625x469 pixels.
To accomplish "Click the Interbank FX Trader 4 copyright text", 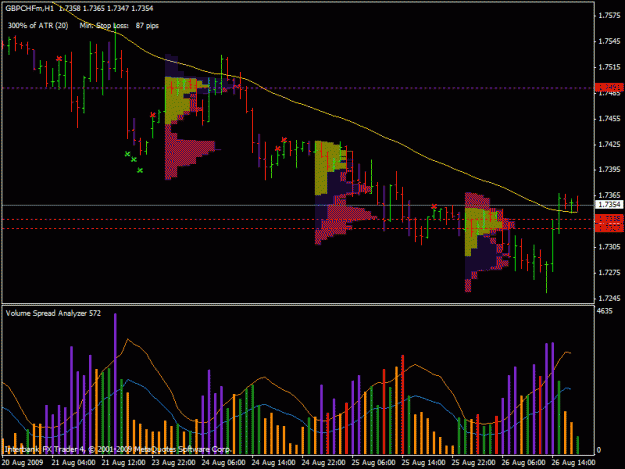I will coord(118,449).
